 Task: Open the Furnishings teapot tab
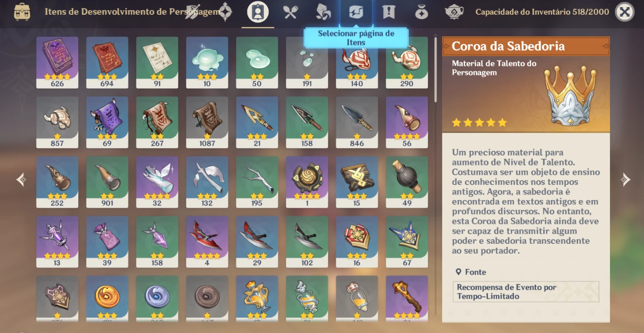point(454,12)
